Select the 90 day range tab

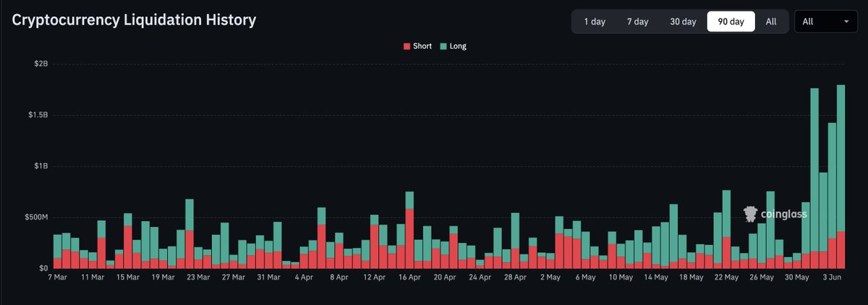pyautogui.click(x=731, y=22)
